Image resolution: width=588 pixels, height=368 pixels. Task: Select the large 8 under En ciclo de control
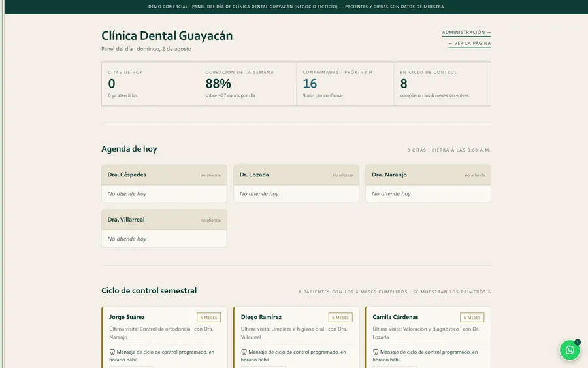(404, 84)
